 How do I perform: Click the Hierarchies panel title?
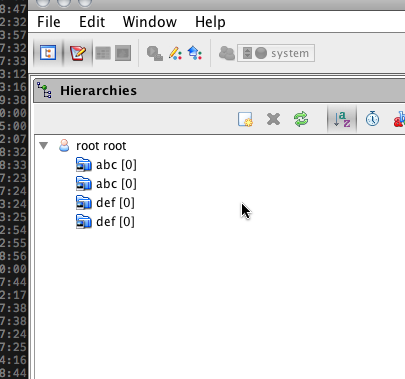pyautogui.click(x=98, y=91)
